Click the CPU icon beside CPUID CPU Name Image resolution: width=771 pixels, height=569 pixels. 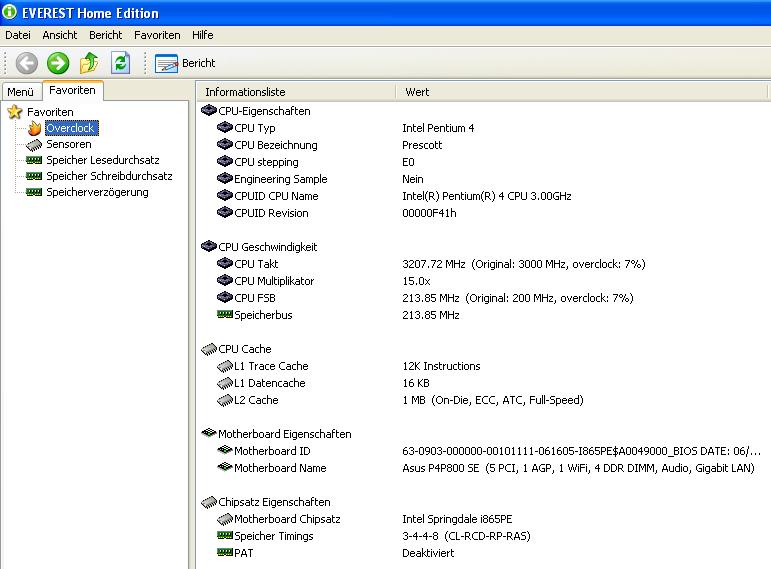[225, 195]
